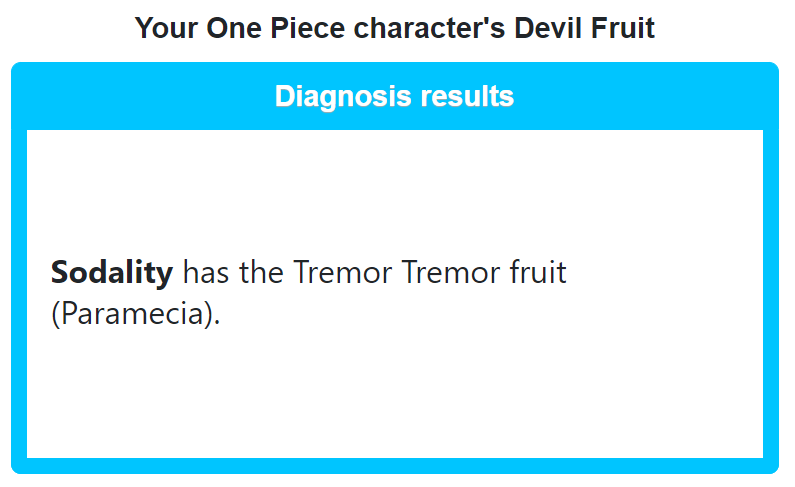795x487 pixels.
Task: Click the word Piece in the title
Action: (307, 28)
